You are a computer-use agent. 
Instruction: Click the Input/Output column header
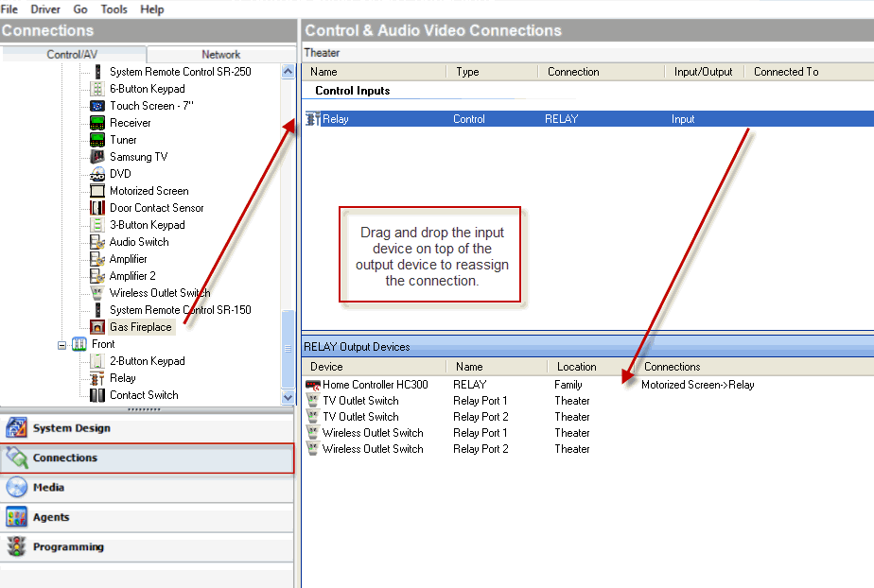tap(703, 72)
